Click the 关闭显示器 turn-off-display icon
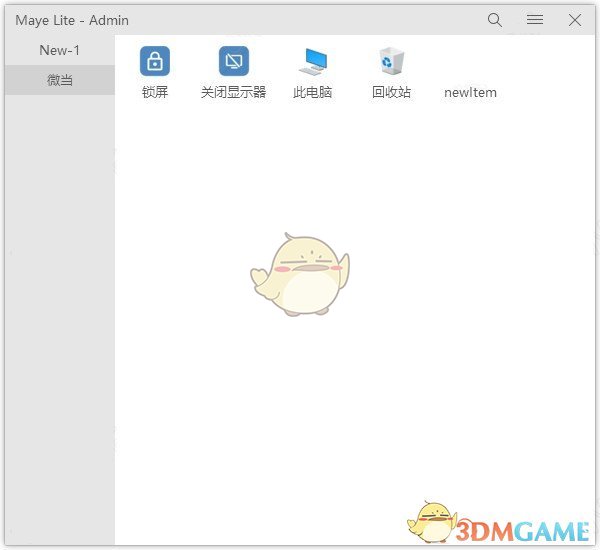This screenshot has width=600, height=550. pos(233,61)
